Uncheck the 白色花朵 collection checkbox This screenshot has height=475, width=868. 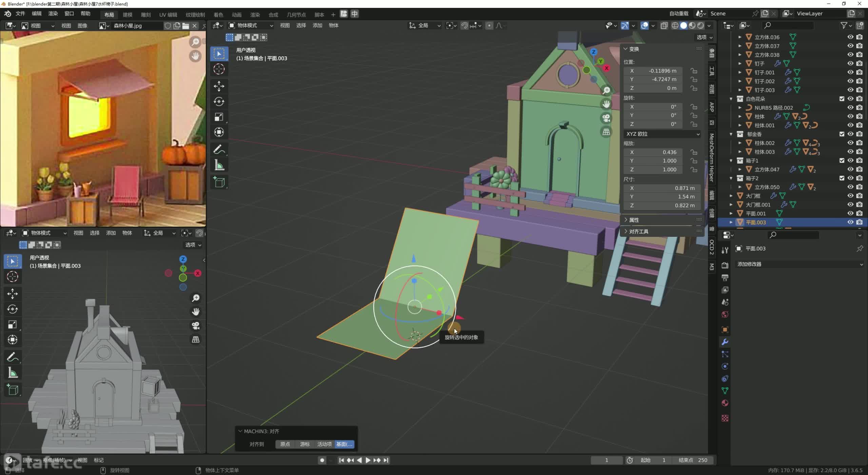(842, 99)
